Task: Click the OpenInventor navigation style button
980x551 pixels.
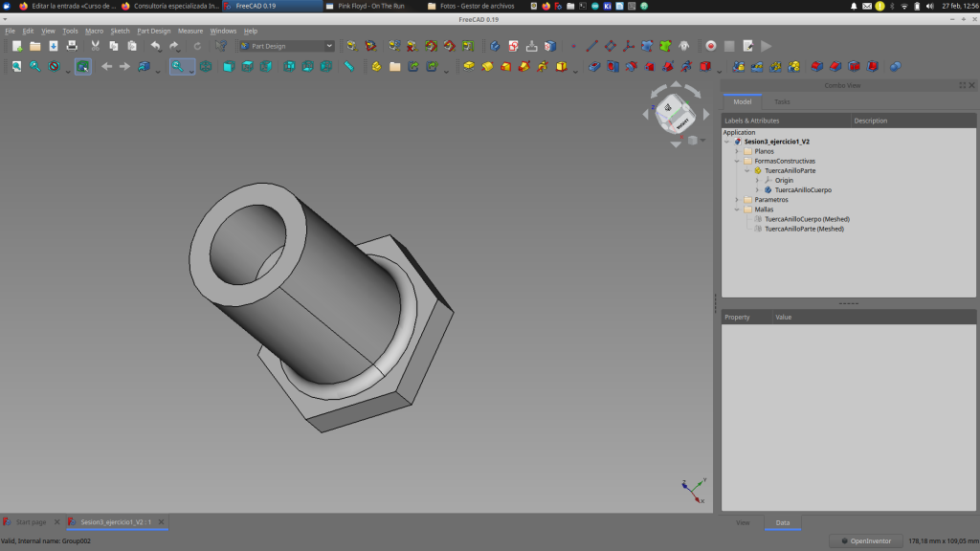Action: (x=866, y=541)
